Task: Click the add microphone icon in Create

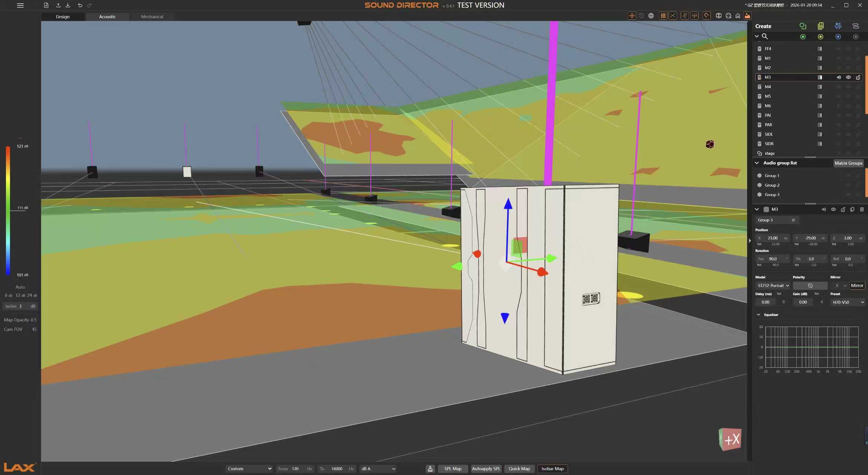Action: coord(838,26)
